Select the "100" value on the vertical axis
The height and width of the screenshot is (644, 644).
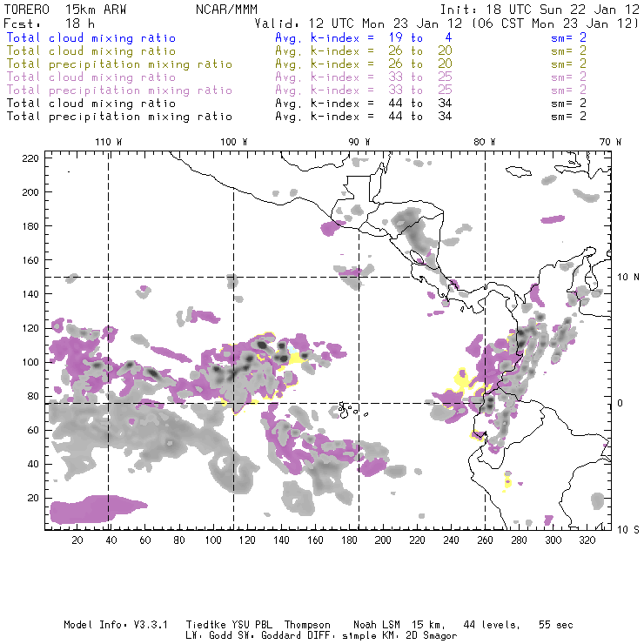click(x=30, y=362)
